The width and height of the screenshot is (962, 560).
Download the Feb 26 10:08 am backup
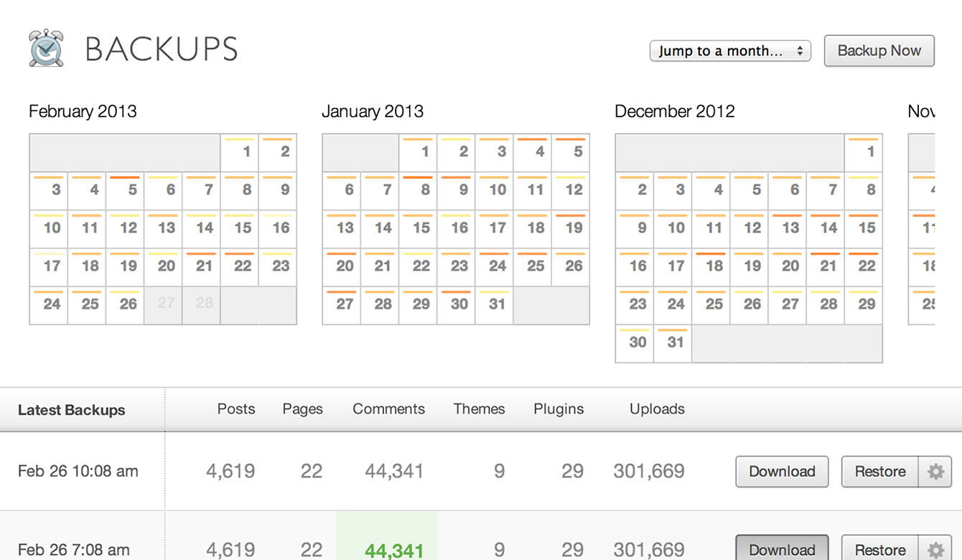click(x=782, y=472)
